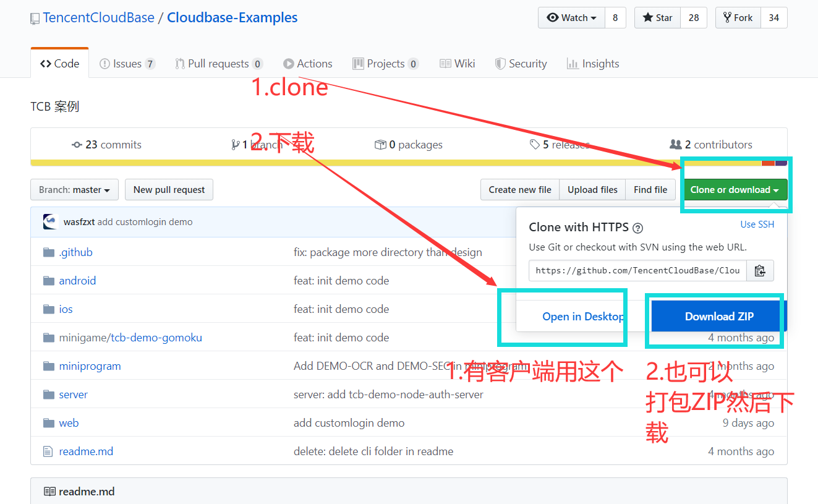Click the Create new file button

click(520, 190)
